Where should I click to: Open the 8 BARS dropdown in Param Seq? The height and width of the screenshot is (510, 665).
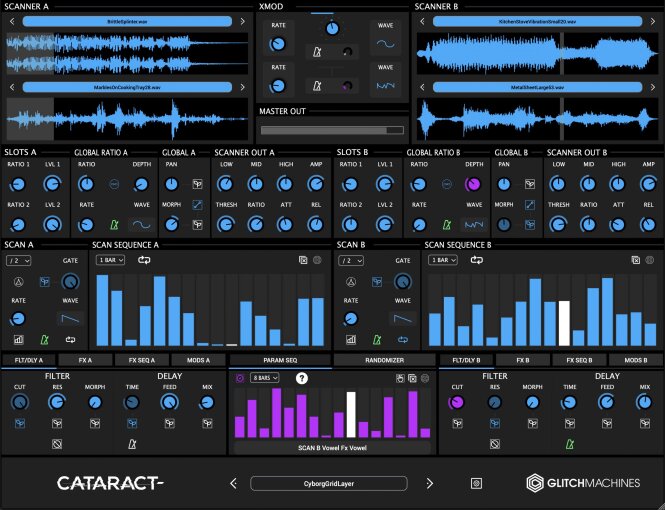(265, 378)
